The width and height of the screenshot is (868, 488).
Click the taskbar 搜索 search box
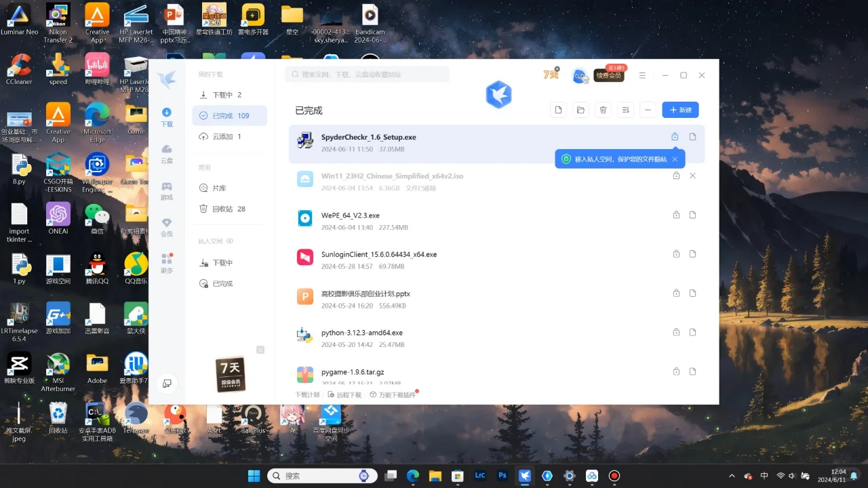321,476
